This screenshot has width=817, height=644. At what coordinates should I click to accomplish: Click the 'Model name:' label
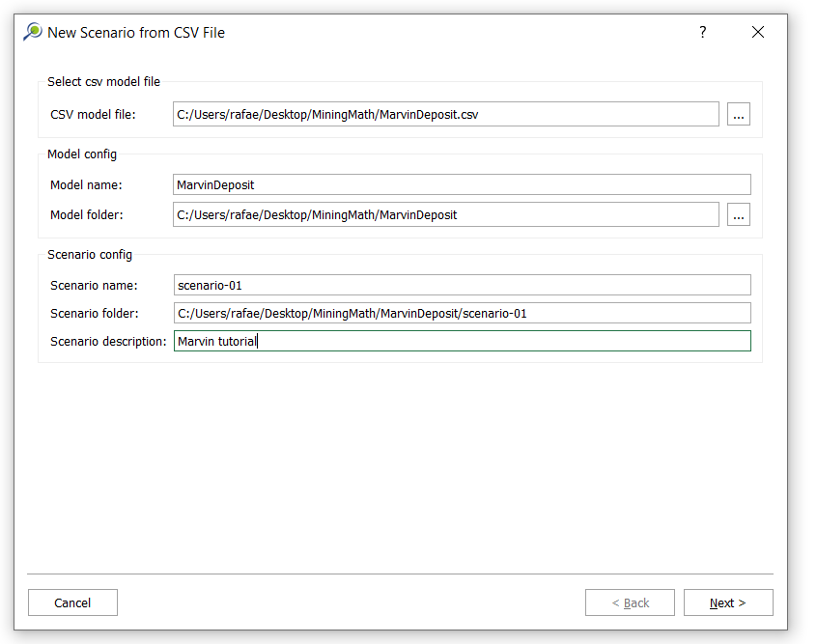(x=87, y=184)
